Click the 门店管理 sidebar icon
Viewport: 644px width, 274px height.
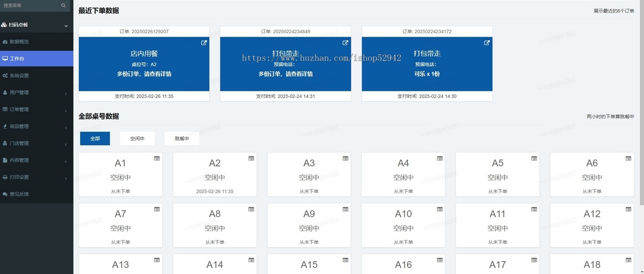click(x=5, y=143)
